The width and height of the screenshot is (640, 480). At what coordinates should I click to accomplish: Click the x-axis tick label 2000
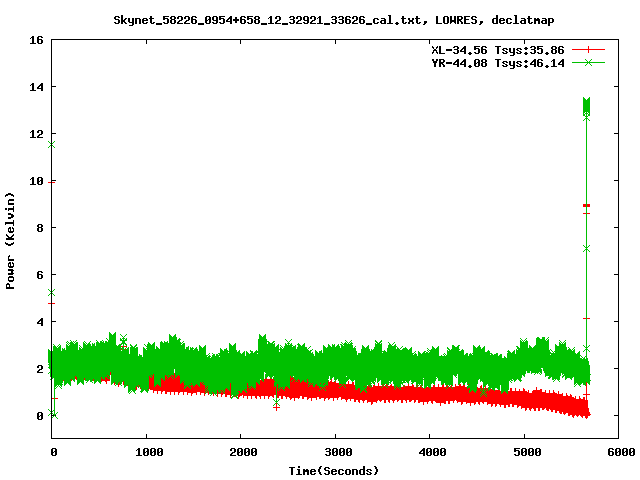[x=243, y=452]
